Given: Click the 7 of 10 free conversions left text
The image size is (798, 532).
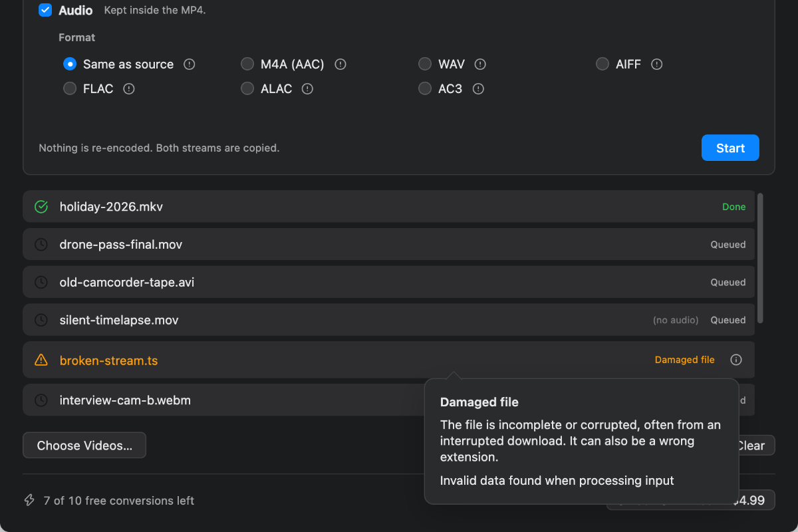Looking at the screenshot, I should point(119,501).
